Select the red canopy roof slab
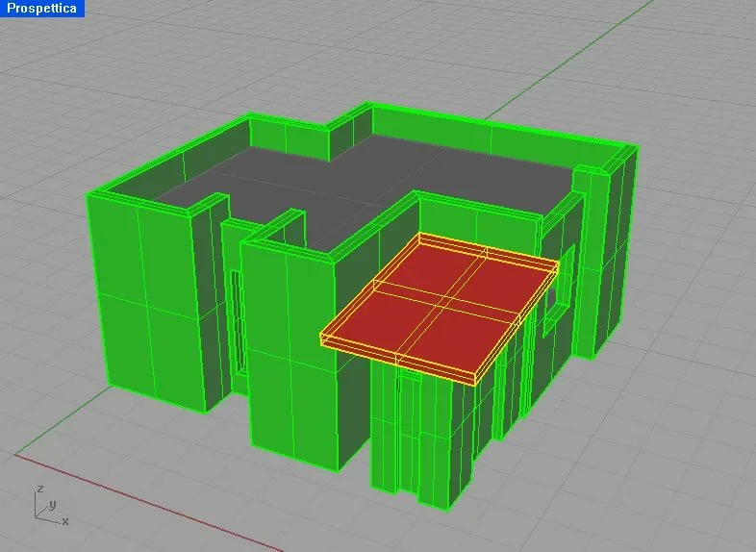 (441, 309)
